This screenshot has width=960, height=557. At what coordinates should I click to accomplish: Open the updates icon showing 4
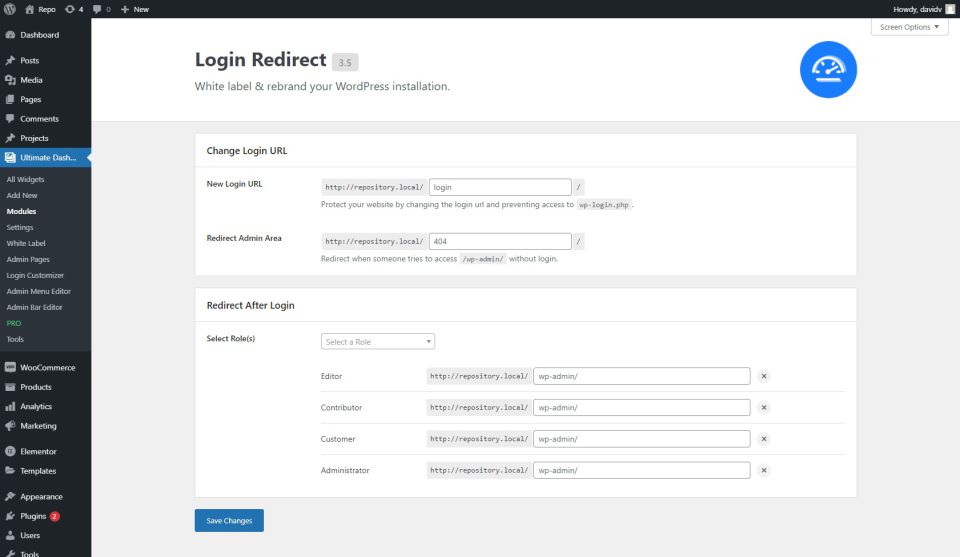pyautogui.click(x=74, y=9)
